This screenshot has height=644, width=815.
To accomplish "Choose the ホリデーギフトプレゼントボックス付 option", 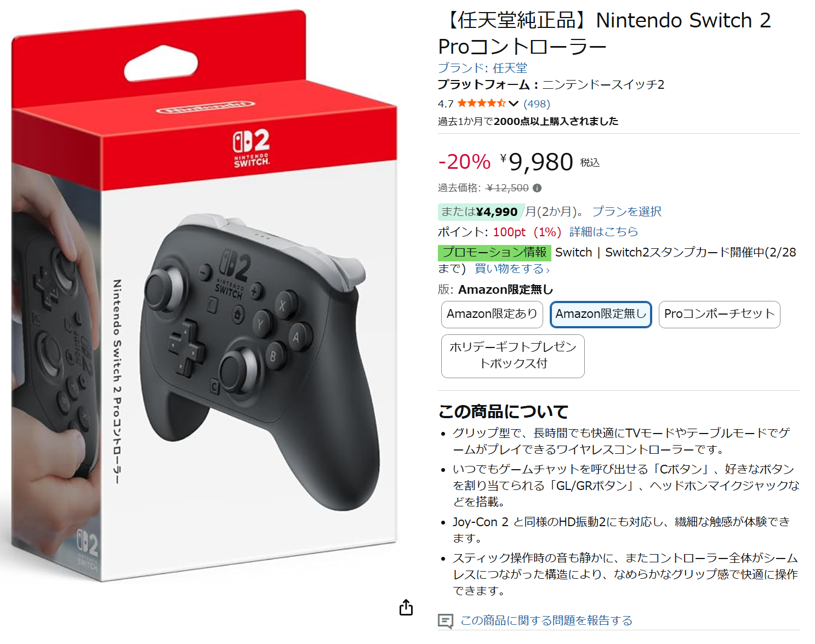I will coord(513,356).
